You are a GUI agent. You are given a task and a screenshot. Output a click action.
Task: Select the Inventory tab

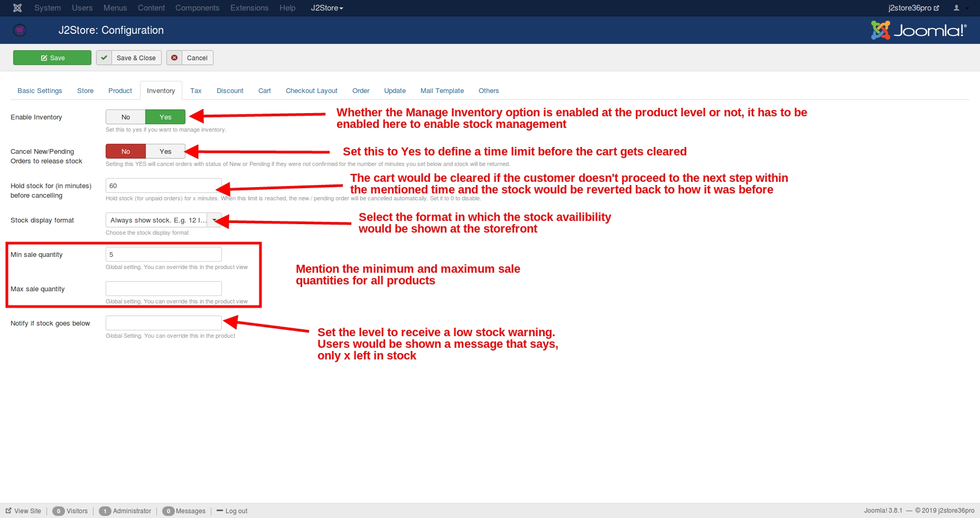pyautogui.click(x=161, y=90)
